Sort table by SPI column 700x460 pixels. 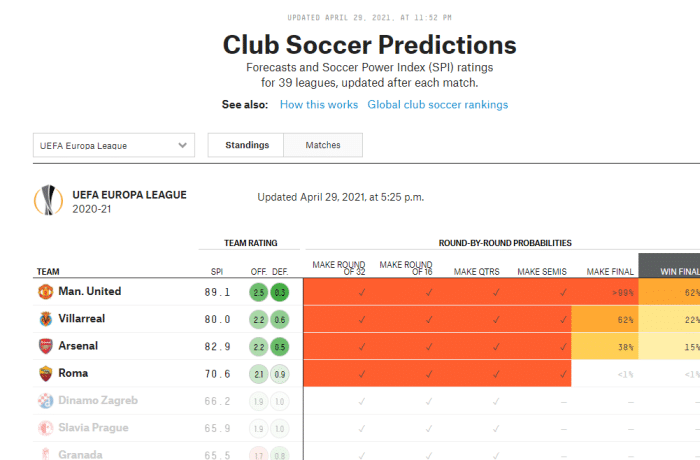pyautogui.click(x=216, y=271)
